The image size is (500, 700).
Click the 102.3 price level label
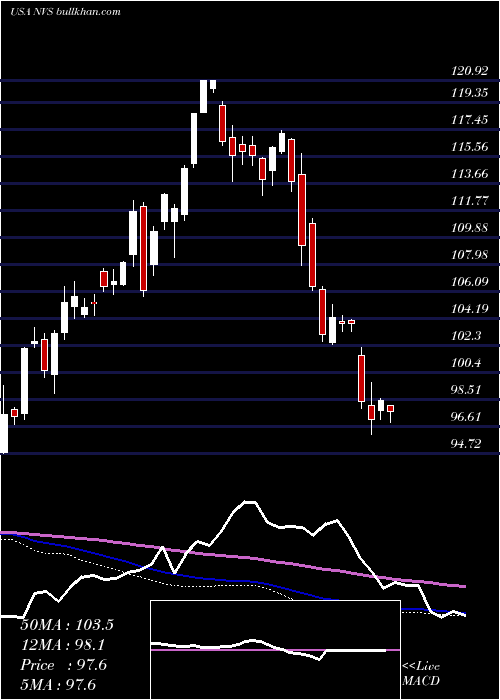pyautogui.click(x=466, y=336)
